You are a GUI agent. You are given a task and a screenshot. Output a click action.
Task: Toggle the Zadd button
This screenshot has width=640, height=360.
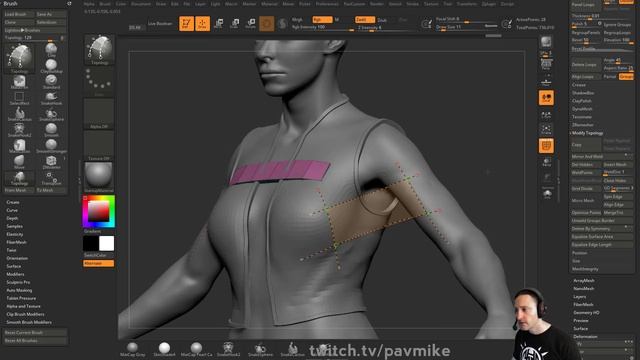click(x=364, y=20)
